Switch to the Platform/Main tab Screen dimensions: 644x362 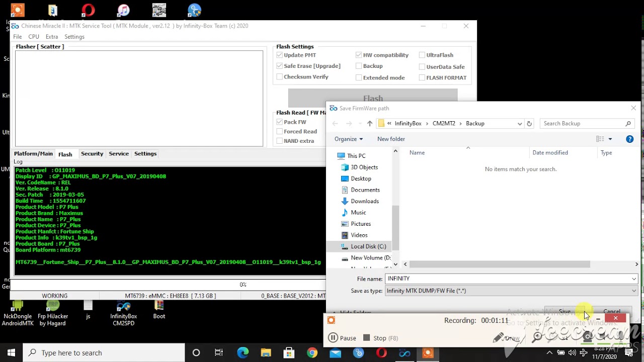pos(33,154)
